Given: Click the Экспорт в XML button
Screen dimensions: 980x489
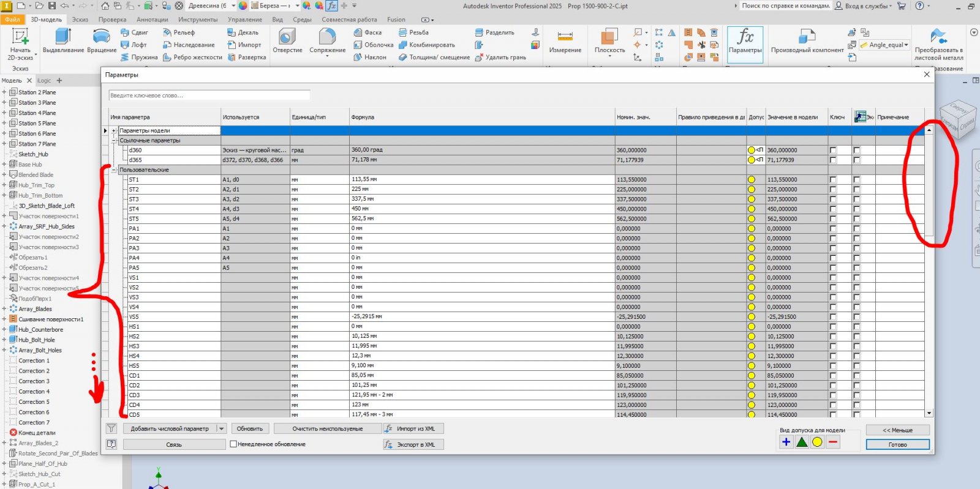Looking at the screenshot, I should point(413,444).
